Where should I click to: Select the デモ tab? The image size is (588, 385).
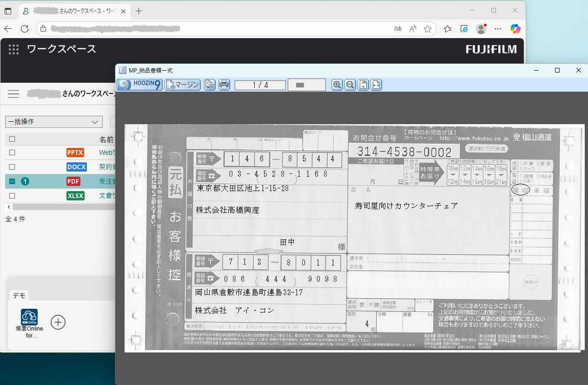(19, 295)
